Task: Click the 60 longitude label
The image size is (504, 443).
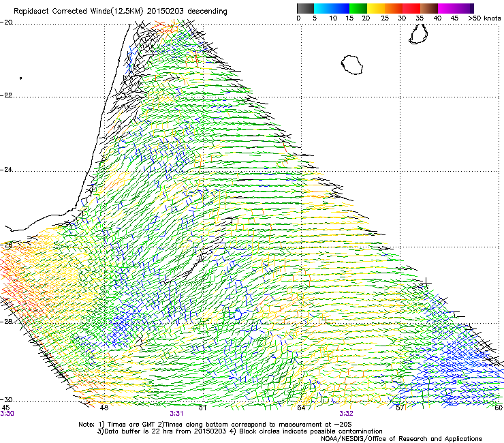Action: pyautogui.click(x=499, y=408)
